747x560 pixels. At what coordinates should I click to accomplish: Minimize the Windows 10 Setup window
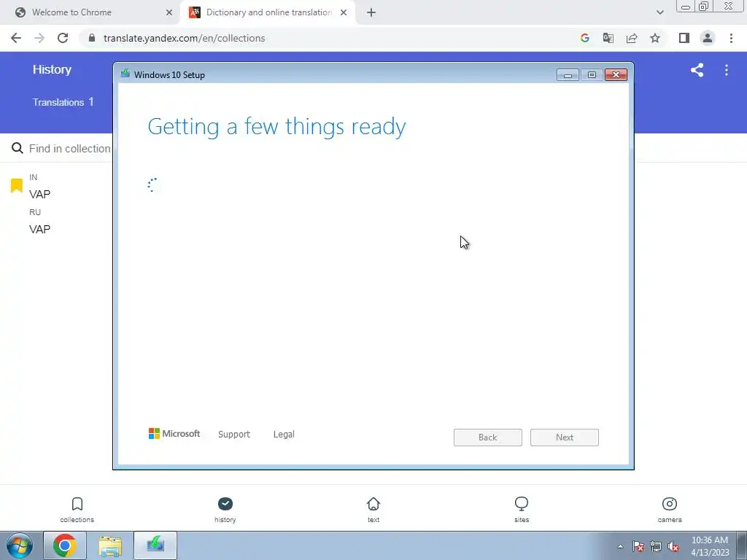568,75
